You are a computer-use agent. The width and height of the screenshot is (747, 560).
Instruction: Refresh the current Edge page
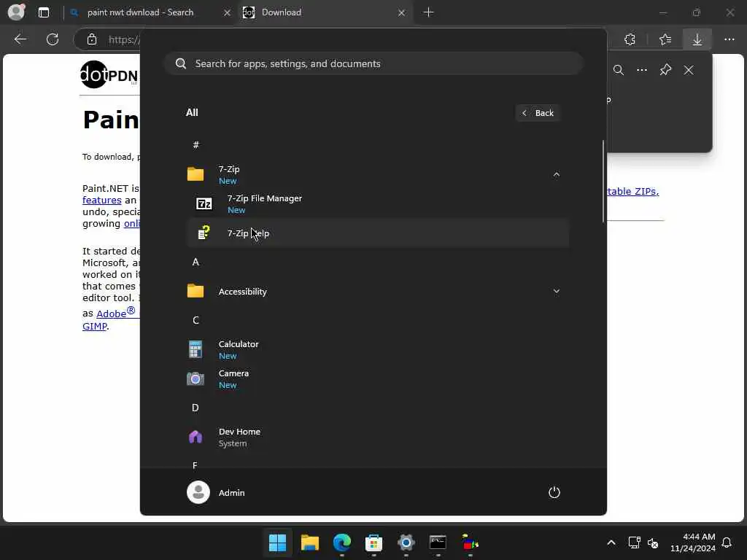pyautogui.click(x=53, y=39)
